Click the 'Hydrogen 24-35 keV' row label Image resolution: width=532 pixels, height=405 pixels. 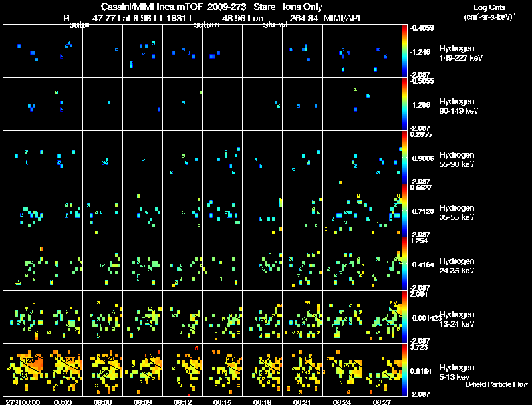pos(457,266)
